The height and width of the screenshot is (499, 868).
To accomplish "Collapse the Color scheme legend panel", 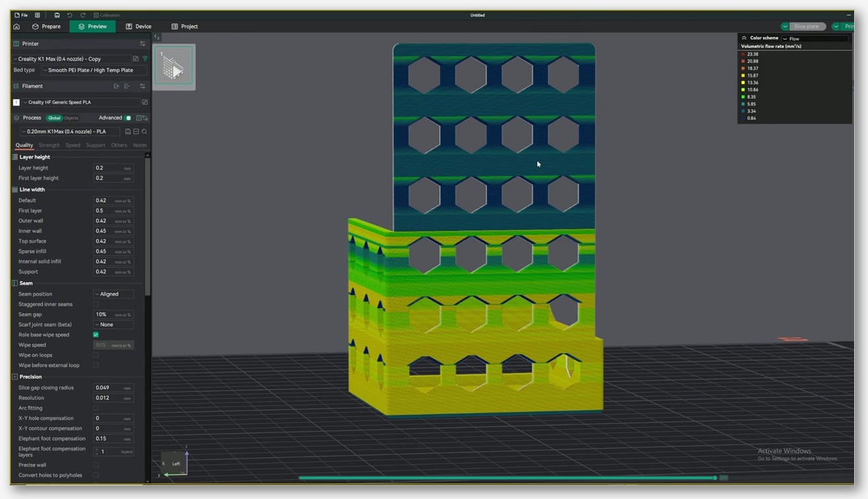I will (744, 38).
